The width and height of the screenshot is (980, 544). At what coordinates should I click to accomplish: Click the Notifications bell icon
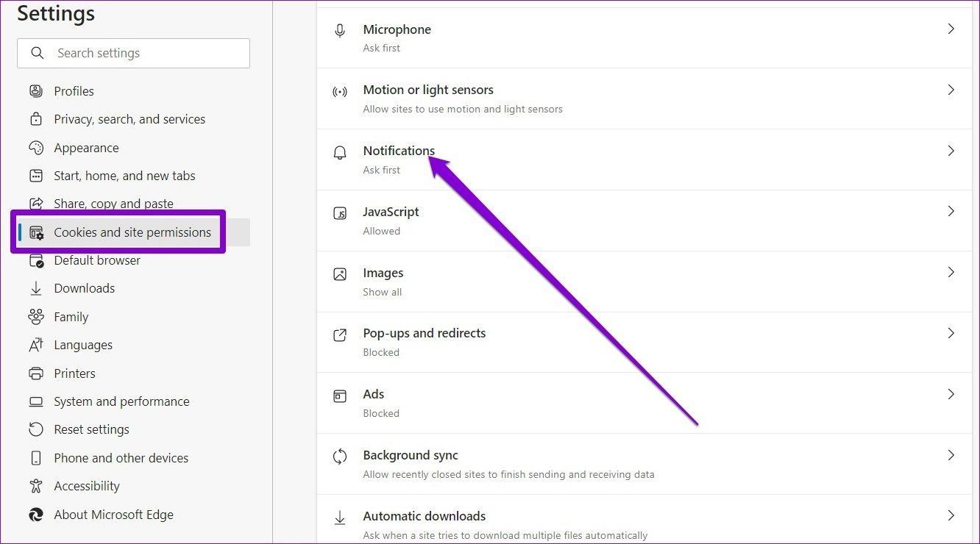click(339, 152)
